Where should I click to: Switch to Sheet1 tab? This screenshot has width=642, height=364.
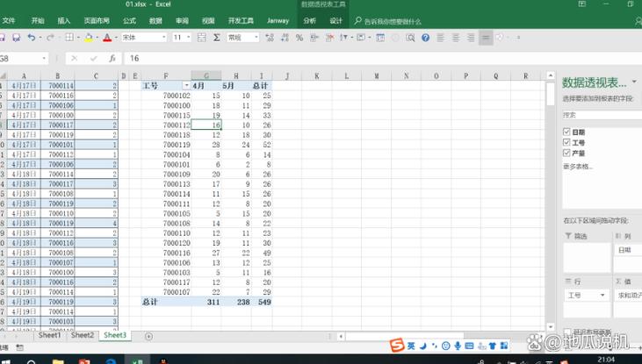pos(49,335)
